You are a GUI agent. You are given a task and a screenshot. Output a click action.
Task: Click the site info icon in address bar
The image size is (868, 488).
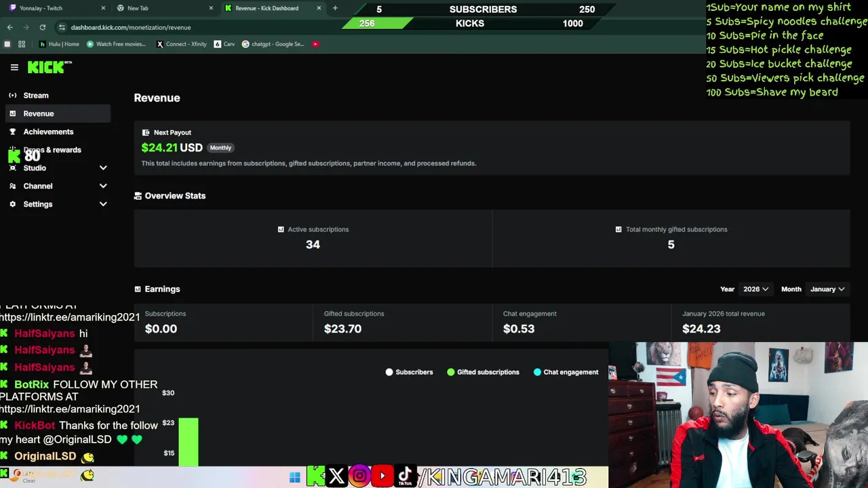(62, 27)
